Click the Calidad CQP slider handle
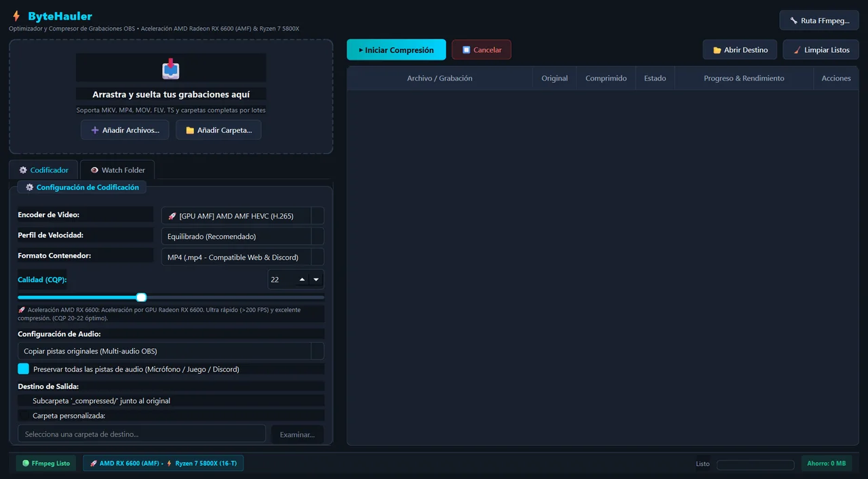 click(x=141, y=297)
